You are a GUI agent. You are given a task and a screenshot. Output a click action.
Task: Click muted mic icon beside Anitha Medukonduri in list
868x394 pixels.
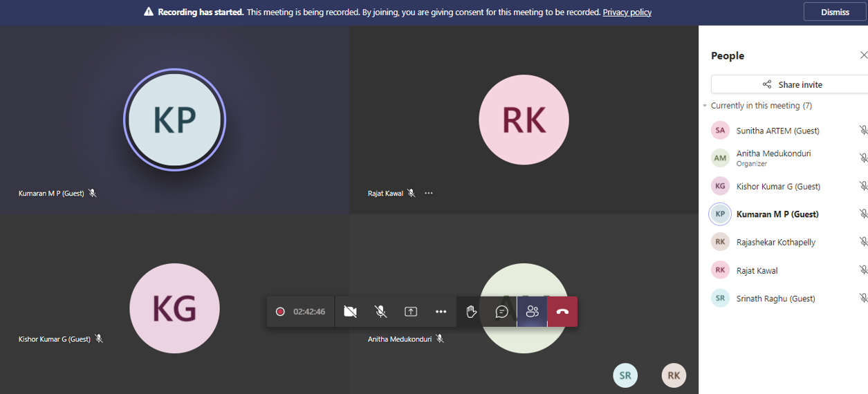(863, 158)
